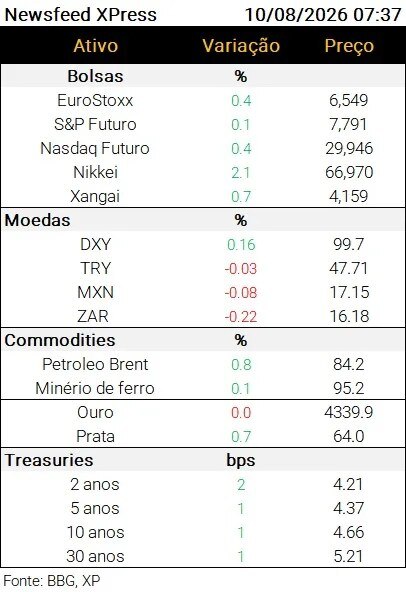The image size is (406, 592).
Task: Select the EuroStoxx row label
Action: (x=95, y=100)
